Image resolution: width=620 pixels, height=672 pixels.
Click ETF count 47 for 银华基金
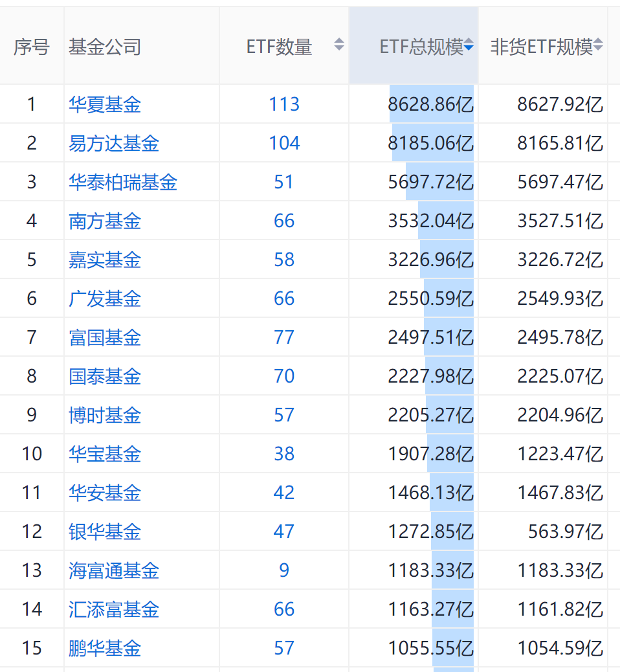(x=284, y=532)
